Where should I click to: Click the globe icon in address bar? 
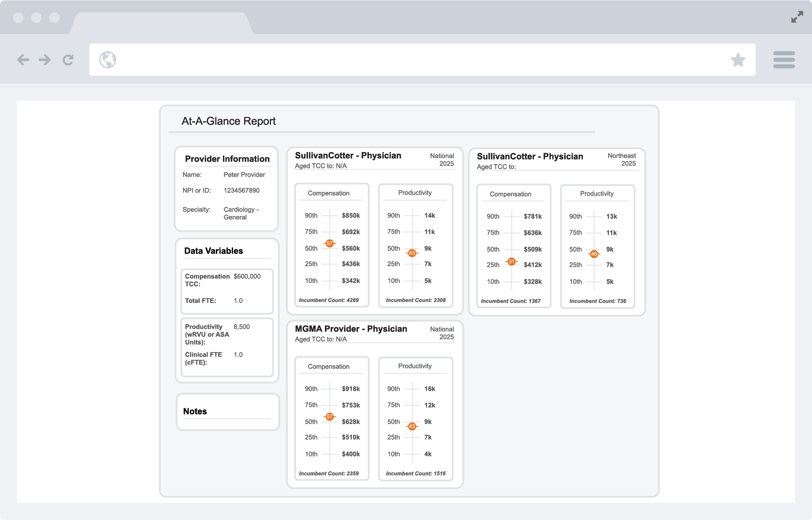[108, 59]
